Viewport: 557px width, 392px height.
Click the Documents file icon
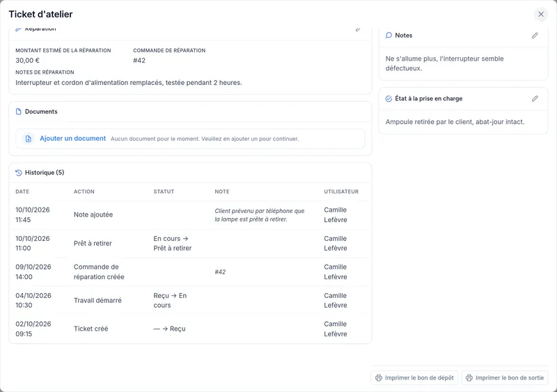click(19, 111)
